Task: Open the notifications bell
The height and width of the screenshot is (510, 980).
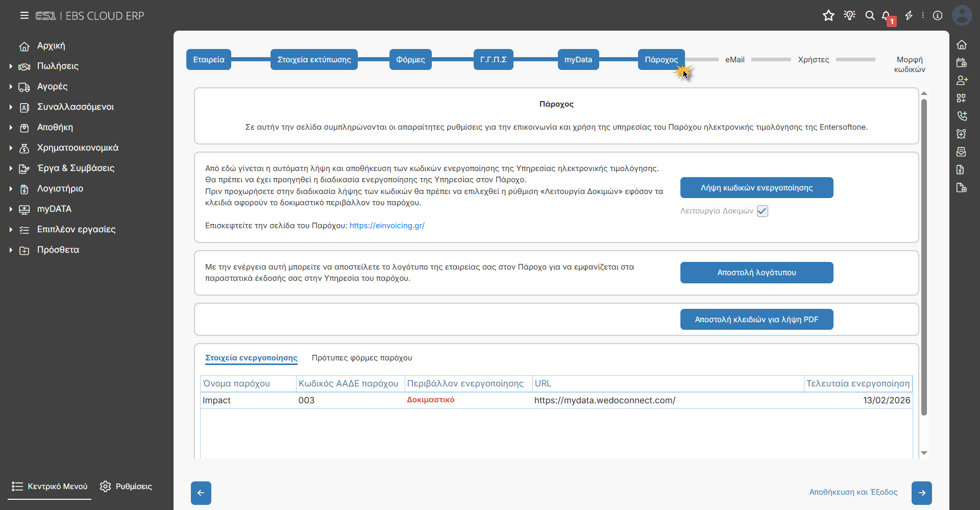Action: click(887, 16)
